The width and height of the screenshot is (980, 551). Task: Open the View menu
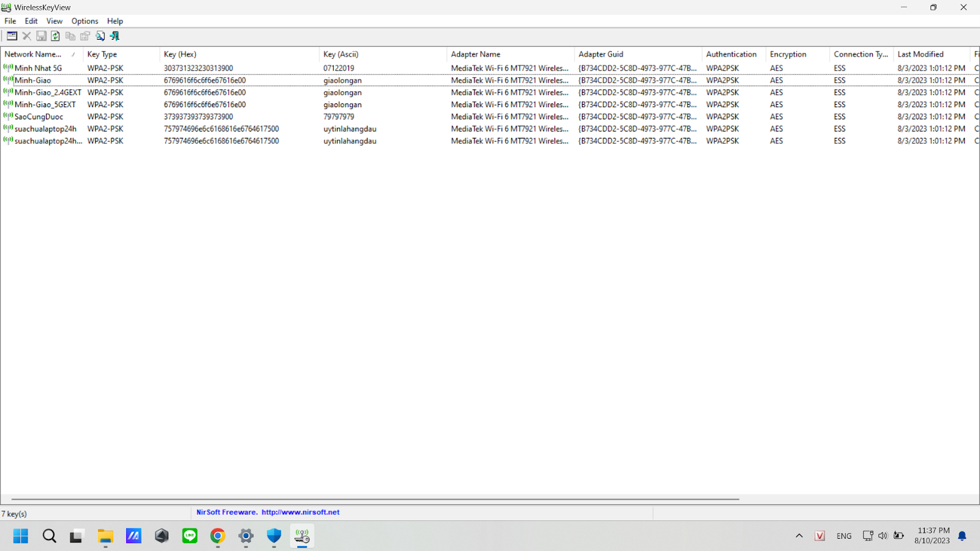click(x=55, y=21)
